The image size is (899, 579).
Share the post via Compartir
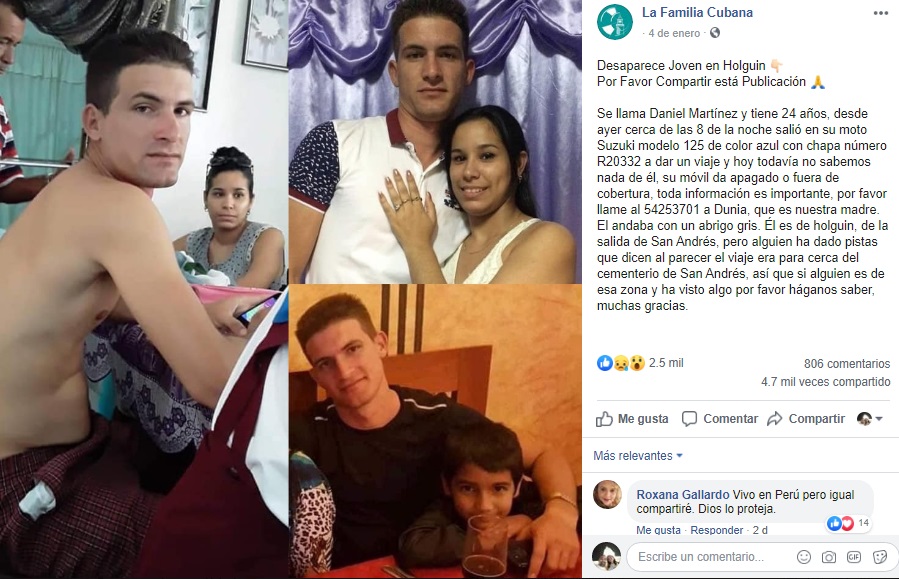tap(806, 419)
